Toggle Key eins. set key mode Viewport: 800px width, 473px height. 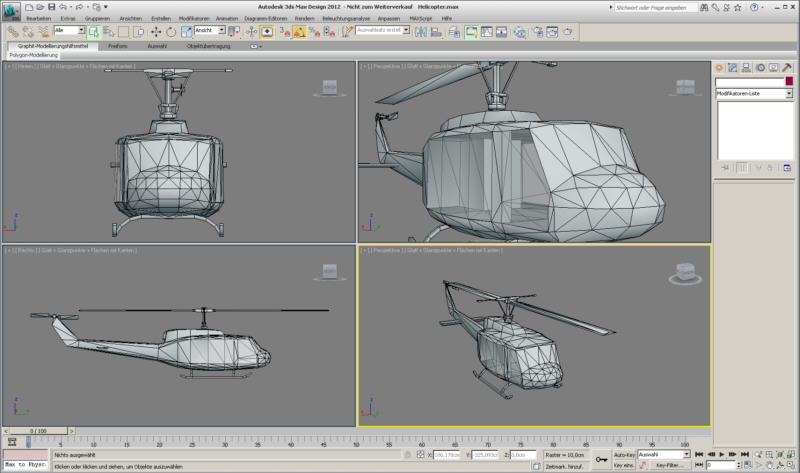pos(624,465)
